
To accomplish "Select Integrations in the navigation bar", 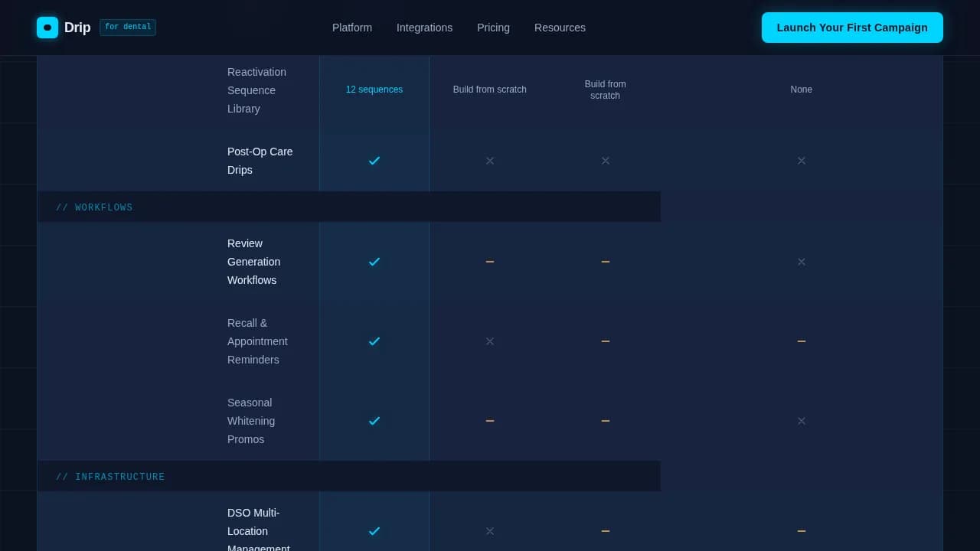I will [424, 28].
